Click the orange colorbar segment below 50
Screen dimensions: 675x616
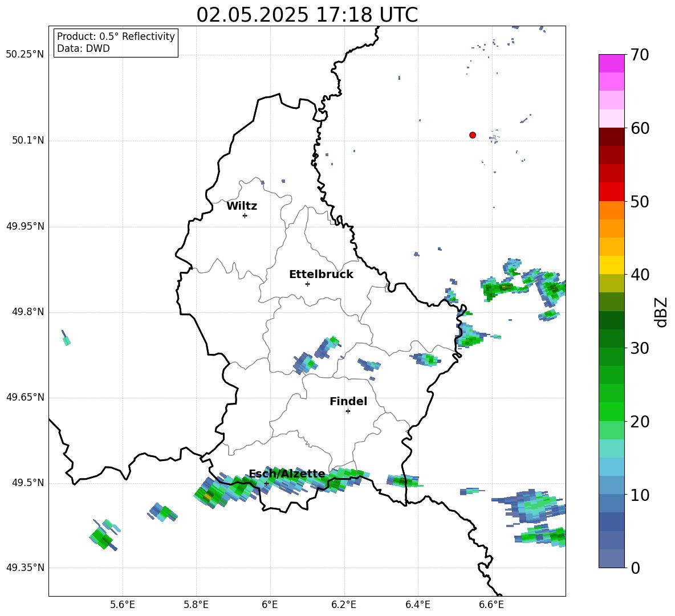point(612,210)
